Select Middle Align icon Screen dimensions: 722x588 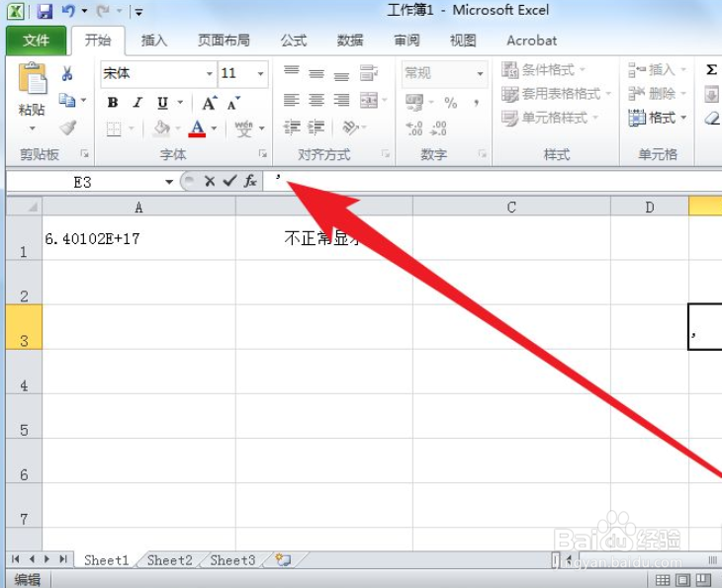pyautogui.click(x=316, y=73)
